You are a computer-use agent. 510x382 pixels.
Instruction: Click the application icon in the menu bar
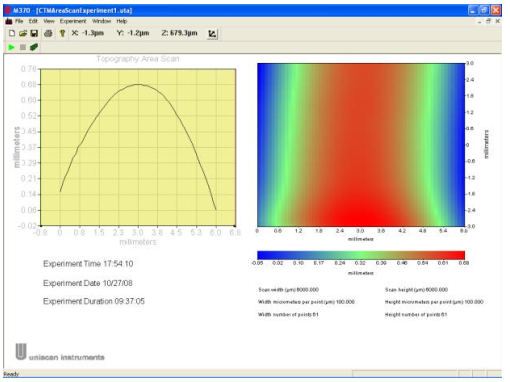pos(9,21)
